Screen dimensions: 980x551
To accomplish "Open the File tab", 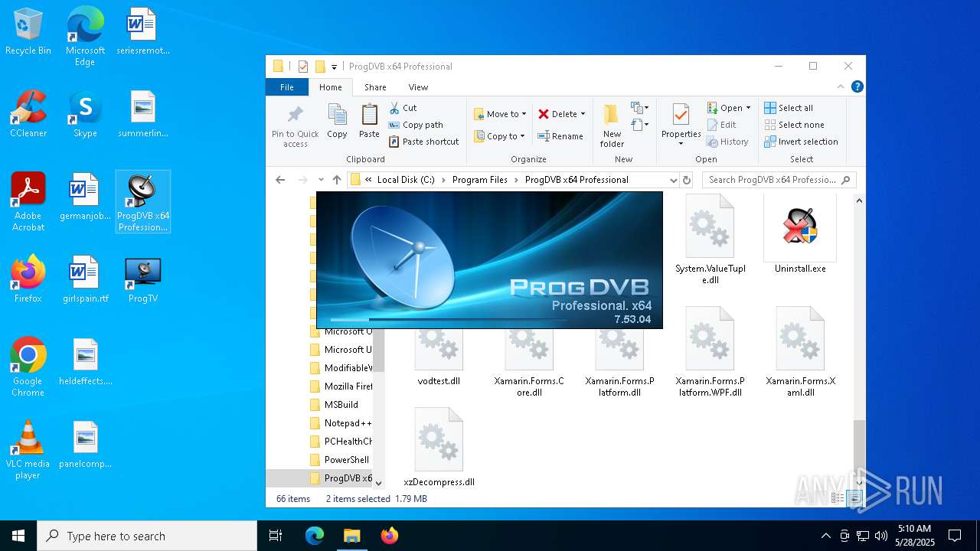I will pos(287,87).
